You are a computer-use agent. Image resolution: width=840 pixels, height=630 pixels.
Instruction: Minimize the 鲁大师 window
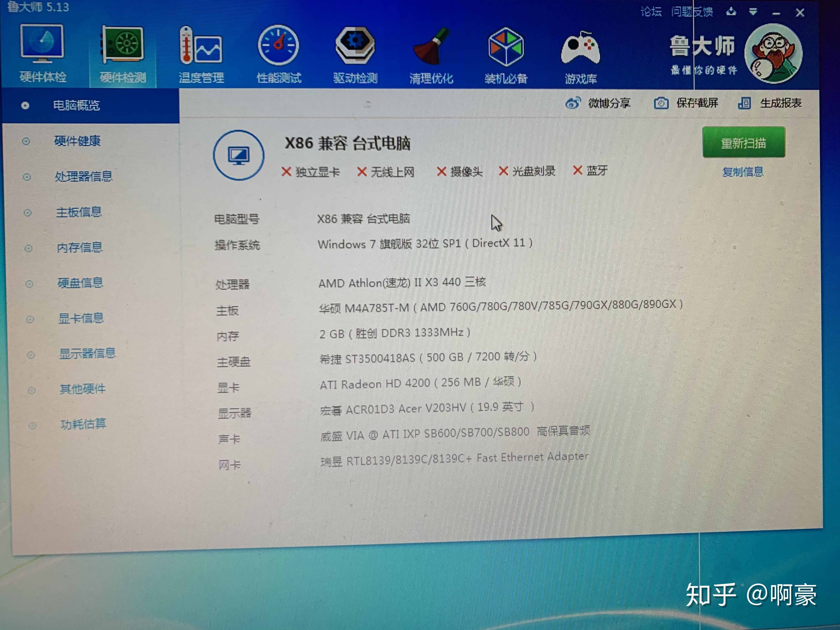coord(776,13)
